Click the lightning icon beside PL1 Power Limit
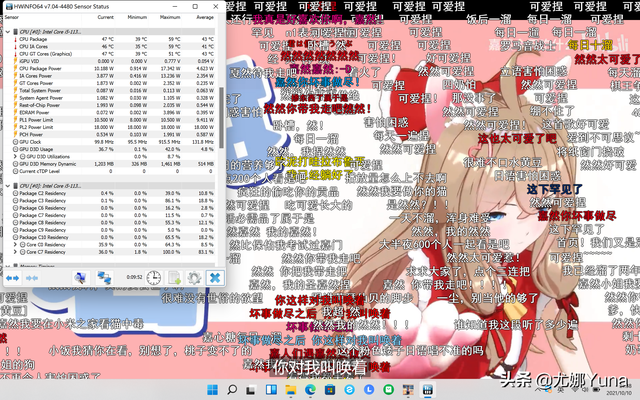Viewport: 640px width, 400px height. point(16,120)
